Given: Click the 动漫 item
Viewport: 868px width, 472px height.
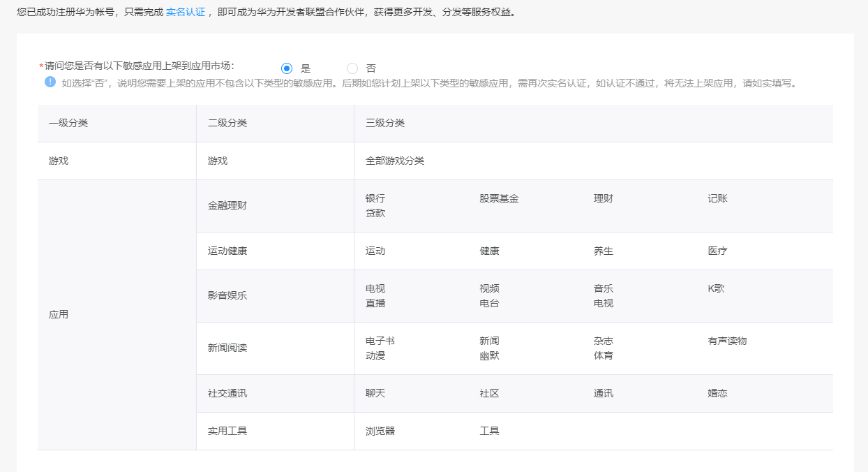Looking at the screenshot, I should [375, 355].
